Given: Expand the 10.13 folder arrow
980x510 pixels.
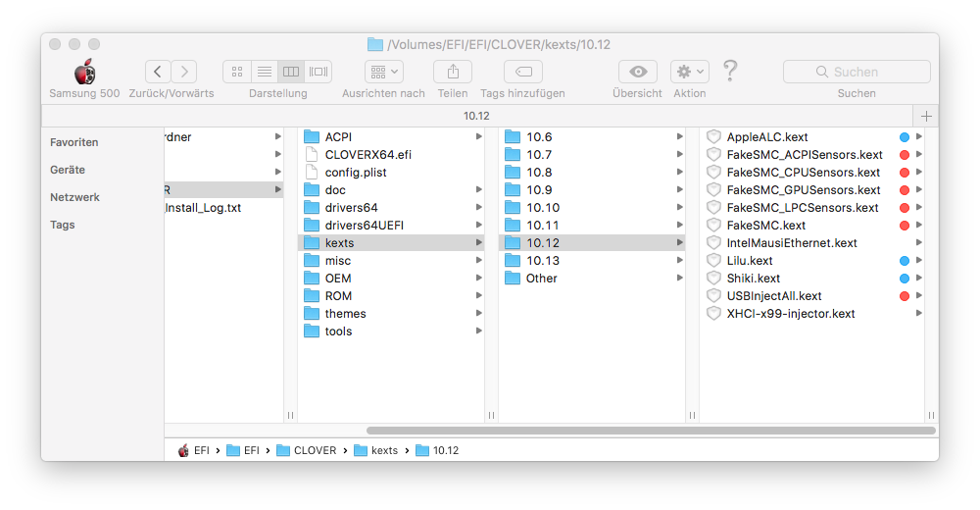Looking at the screenshot, I should [679, 260].
